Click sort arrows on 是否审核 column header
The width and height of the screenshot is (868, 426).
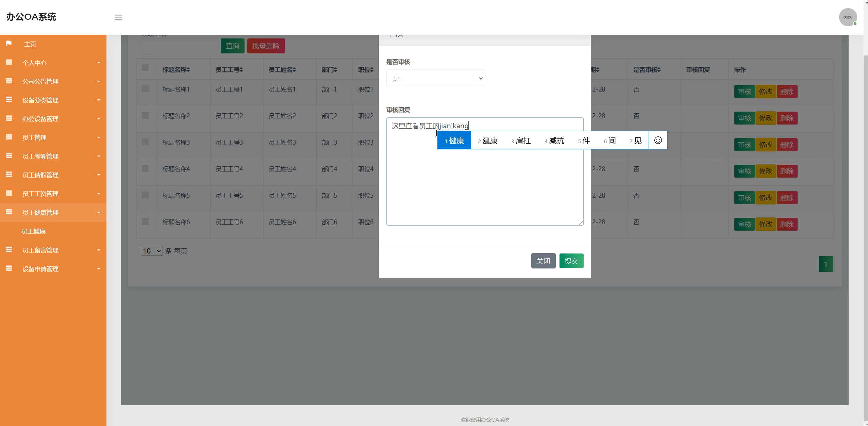pos(659,70)
